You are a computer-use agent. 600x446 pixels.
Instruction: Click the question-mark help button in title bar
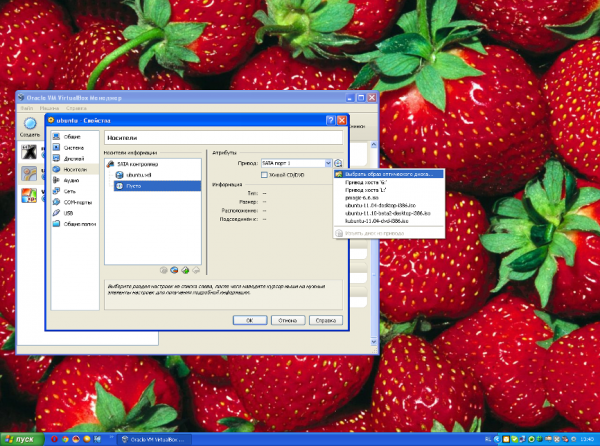(331, 120)
